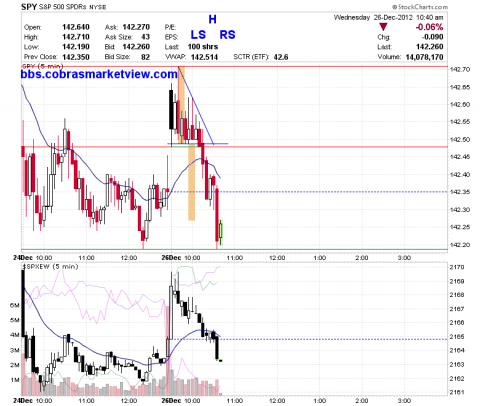Click the 2165 index axis label
The image size is (480, 406).
coord(457,337)
